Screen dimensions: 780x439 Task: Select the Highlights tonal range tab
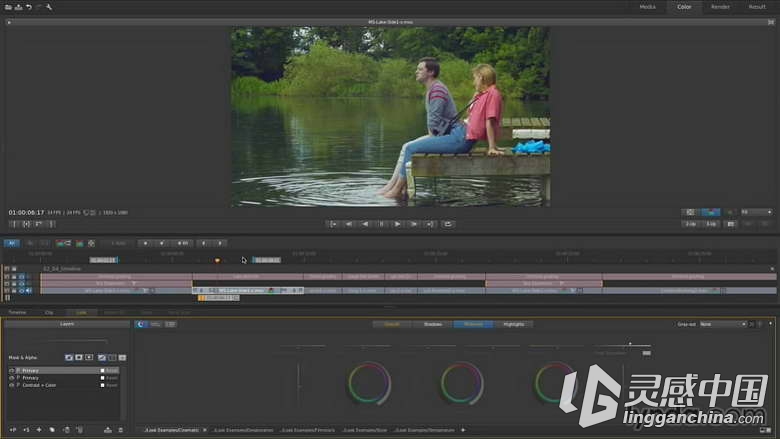point(513,324)
